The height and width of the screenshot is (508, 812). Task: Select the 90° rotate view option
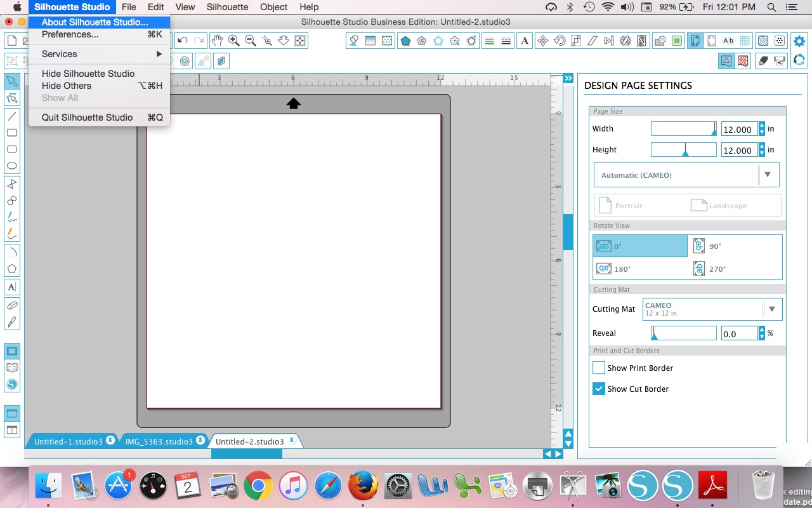pos(735,246)
